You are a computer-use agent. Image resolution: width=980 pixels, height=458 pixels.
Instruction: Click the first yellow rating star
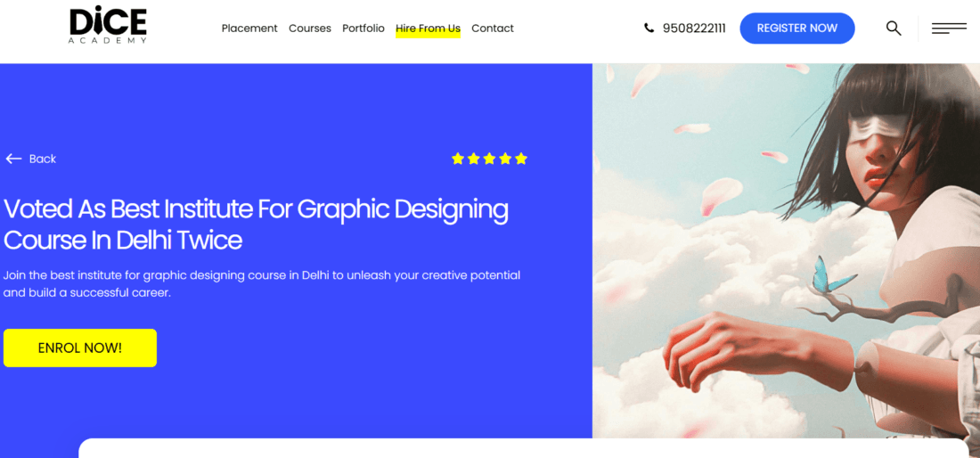pyautogui.click(x=458, y=159)
